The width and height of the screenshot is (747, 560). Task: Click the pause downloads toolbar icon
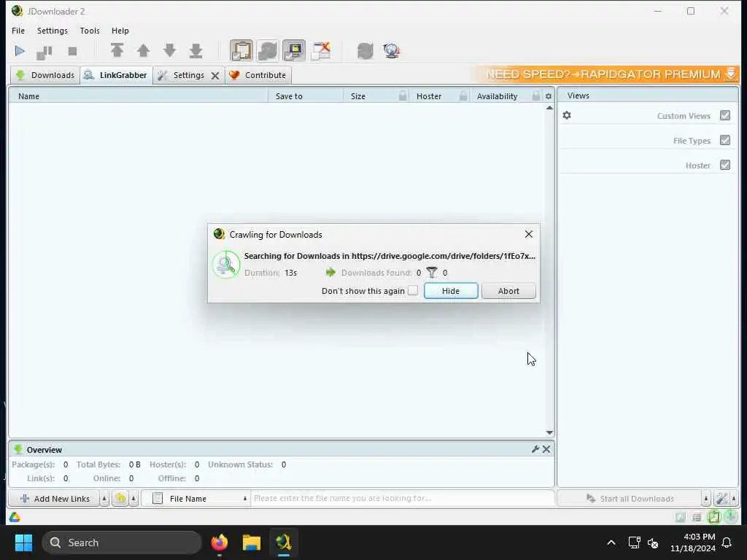click(x=44, y=52)
